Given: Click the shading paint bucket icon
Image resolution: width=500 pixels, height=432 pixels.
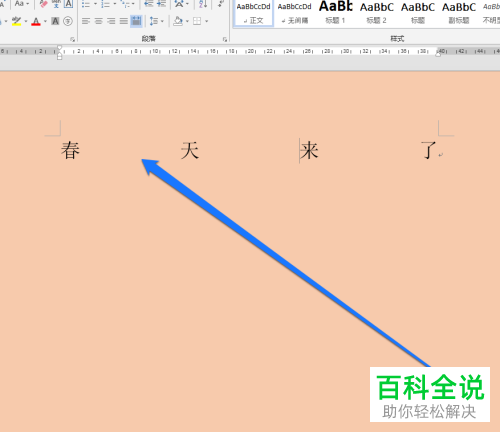Looking at the screenshot, I should [178, 21].
